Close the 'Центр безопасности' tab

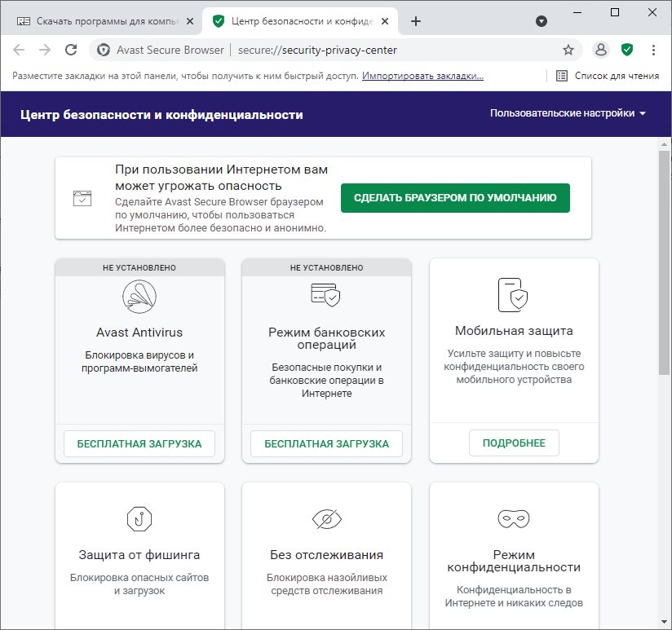(385, 21)
